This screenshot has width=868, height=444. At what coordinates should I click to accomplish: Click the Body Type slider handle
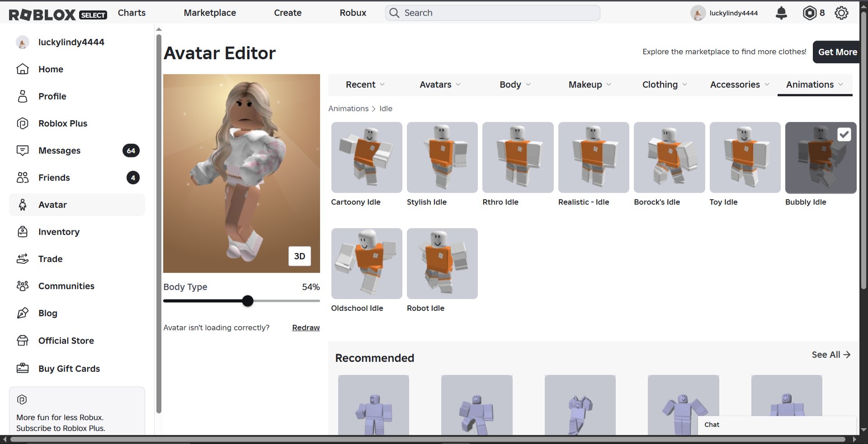(x=248, y=301)
